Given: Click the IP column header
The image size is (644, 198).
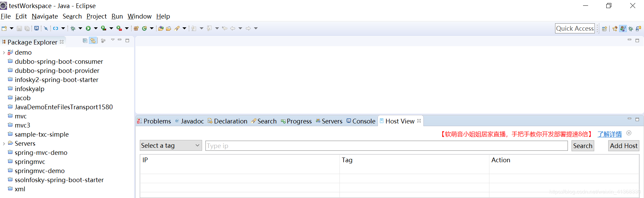Looking at the screenshot, I should click(240, 160).
